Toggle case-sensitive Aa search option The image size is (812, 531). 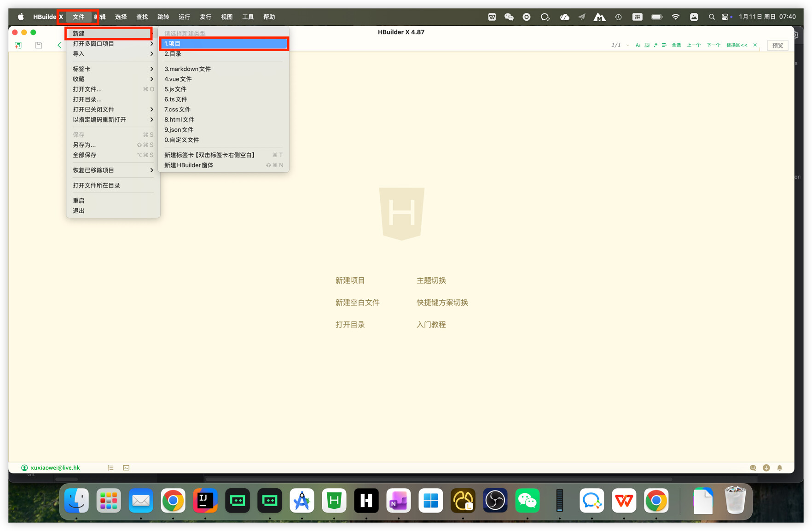point(638,45)
